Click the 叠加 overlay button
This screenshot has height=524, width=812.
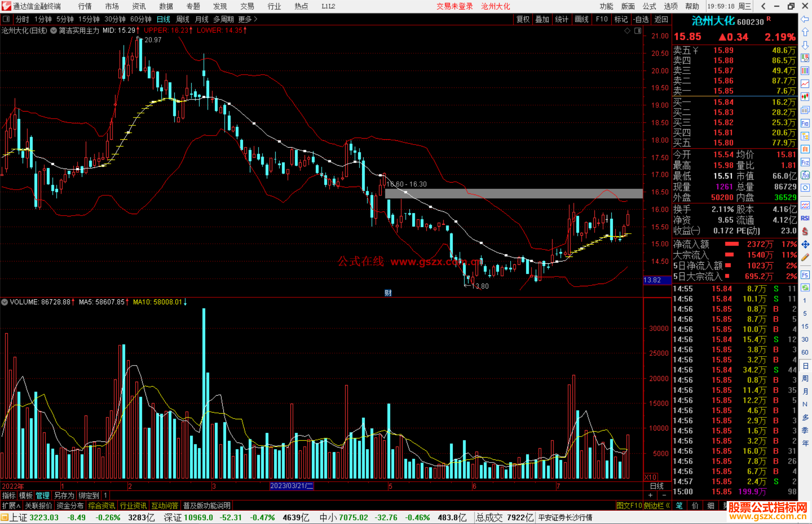tap(542, 19)
